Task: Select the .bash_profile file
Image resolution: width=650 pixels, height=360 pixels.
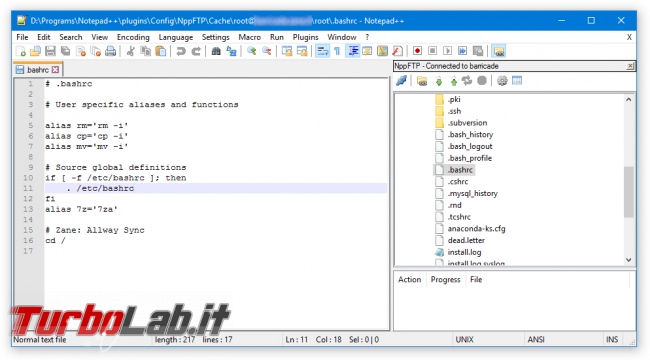Action: tap(470, 158)
